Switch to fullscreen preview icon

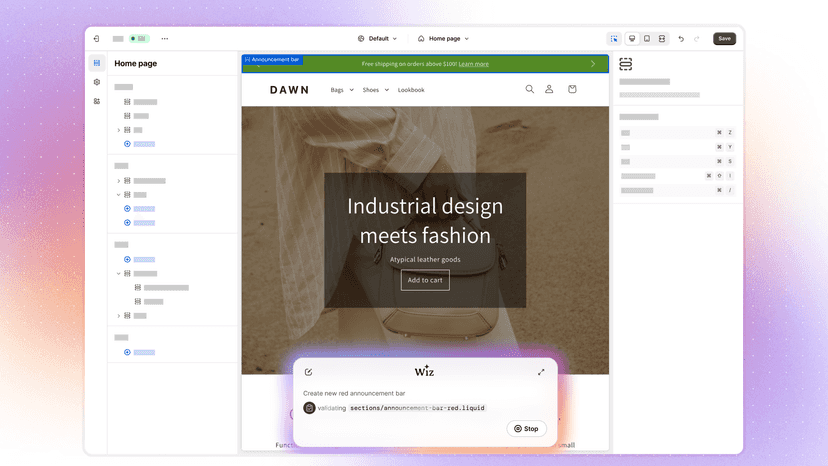662,39
